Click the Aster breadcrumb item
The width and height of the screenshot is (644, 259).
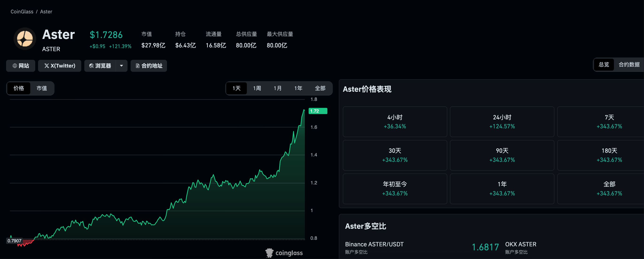(x=46, y=11)
